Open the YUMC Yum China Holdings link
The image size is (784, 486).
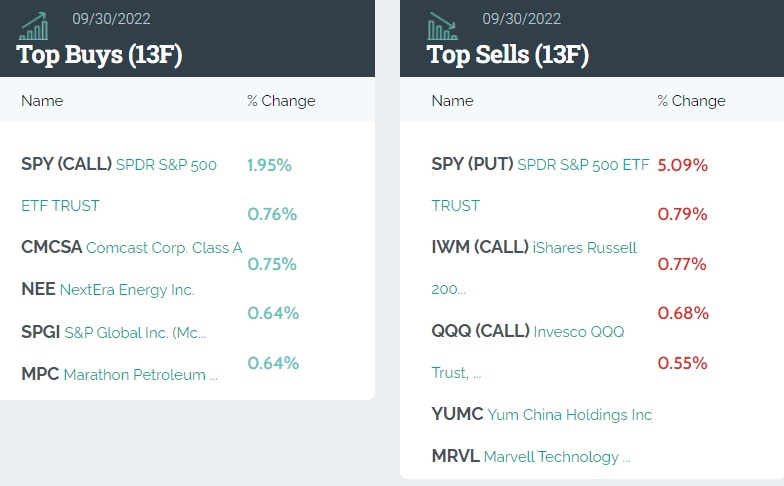pyautogui.click(x=541, y=414)
